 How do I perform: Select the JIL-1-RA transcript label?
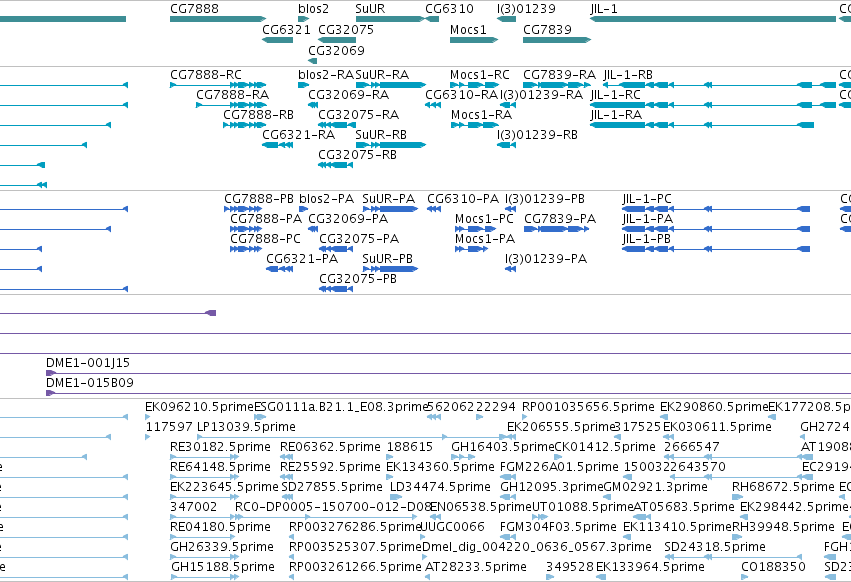[x=616, y=115]
